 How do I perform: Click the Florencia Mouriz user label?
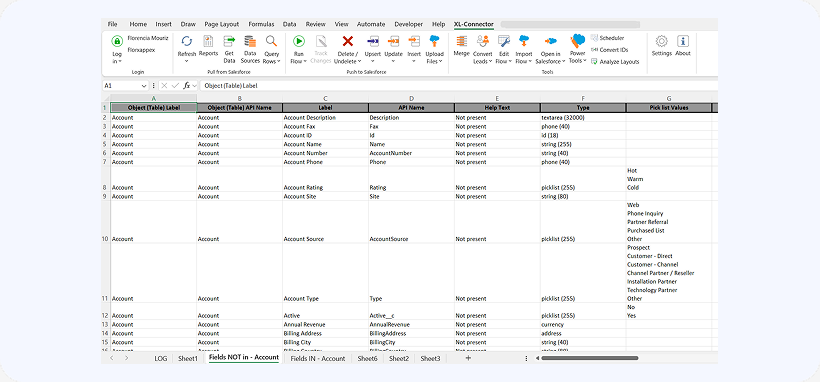(148, 38)
